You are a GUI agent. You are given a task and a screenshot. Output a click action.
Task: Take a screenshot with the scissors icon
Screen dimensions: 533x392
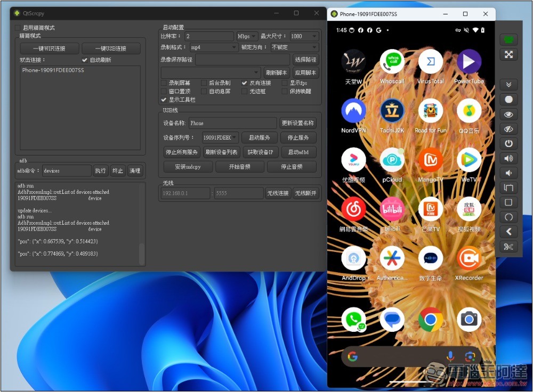pyautogui.click(x=508, y=247)
